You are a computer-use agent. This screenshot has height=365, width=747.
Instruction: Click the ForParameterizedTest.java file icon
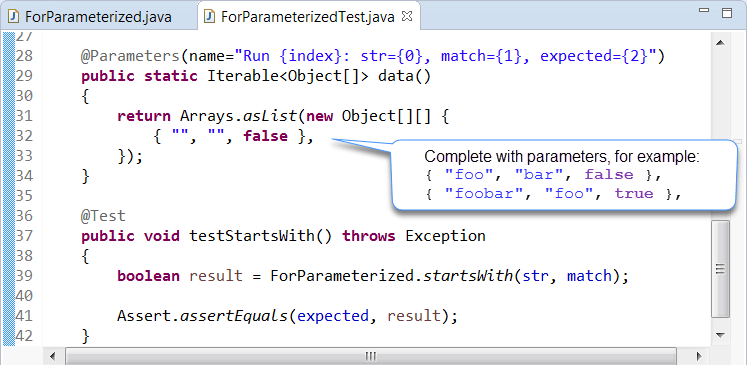[209, 17]
